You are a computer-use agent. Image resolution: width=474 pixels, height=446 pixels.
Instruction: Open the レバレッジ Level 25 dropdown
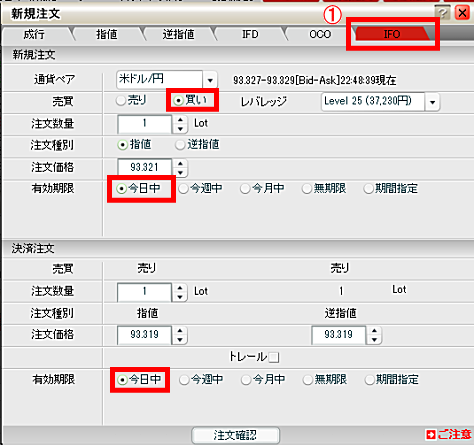coord(432,102)
